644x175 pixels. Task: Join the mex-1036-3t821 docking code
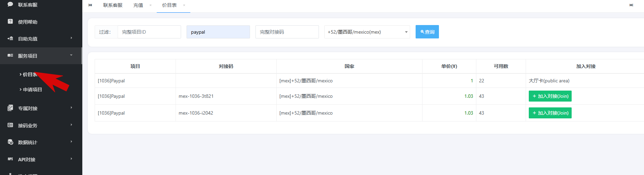point(550,96)
